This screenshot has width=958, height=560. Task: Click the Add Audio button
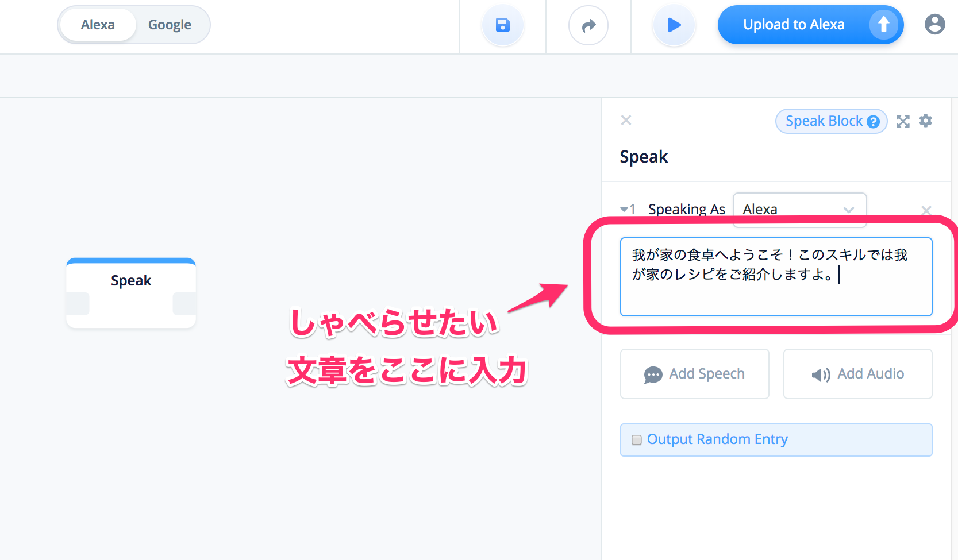click(x=857, y=374)
